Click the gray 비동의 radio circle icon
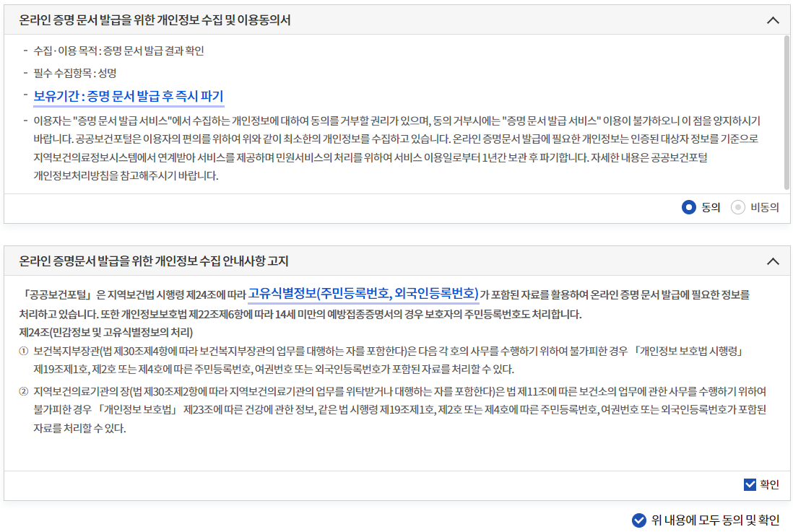The width and height of the screenshot is (793, 532). tap(737, 207)
